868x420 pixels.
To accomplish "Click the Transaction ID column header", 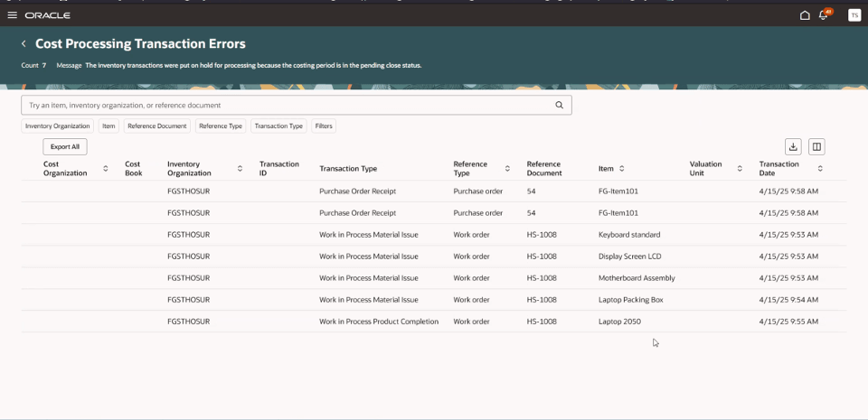I will point(279,169).
